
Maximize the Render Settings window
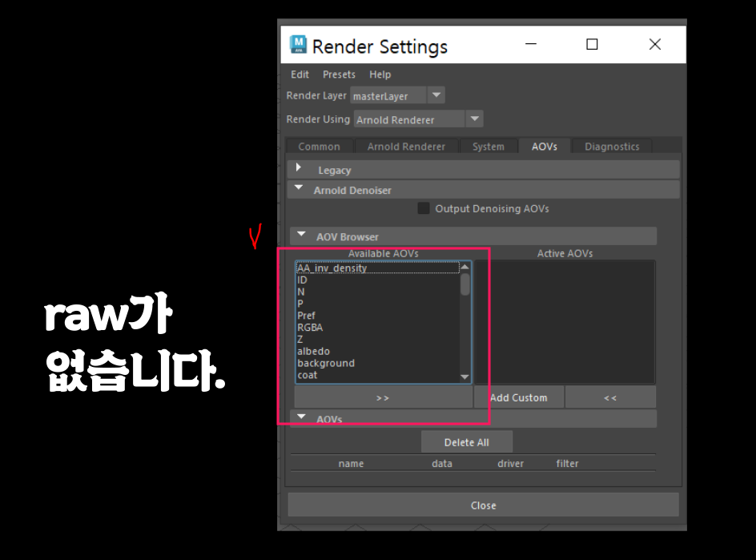592,44
